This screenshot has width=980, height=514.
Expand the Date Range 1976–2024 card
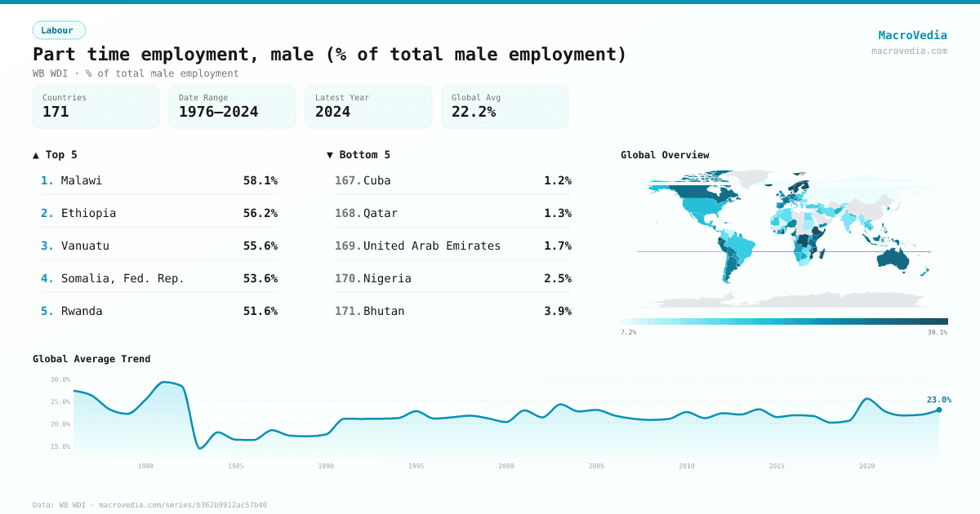point(232,106)
